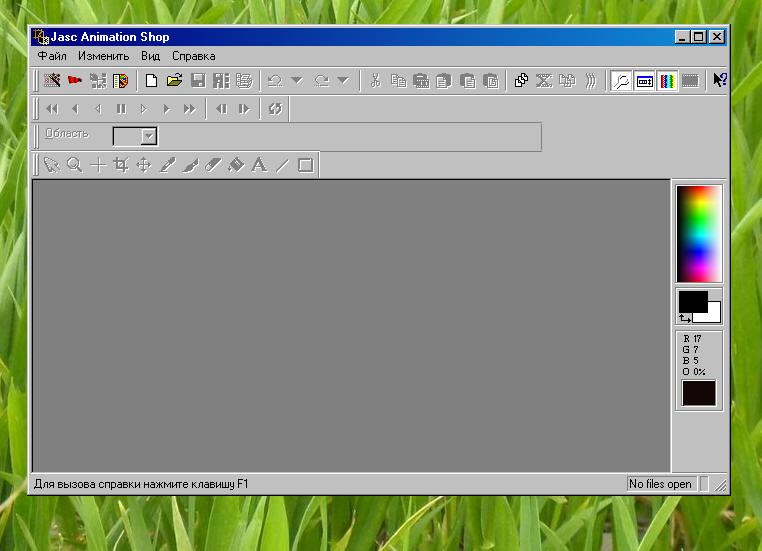762x551 pixels.
Task: Step back one frame with bar-left arrow
Action: (x=221, y=109)
